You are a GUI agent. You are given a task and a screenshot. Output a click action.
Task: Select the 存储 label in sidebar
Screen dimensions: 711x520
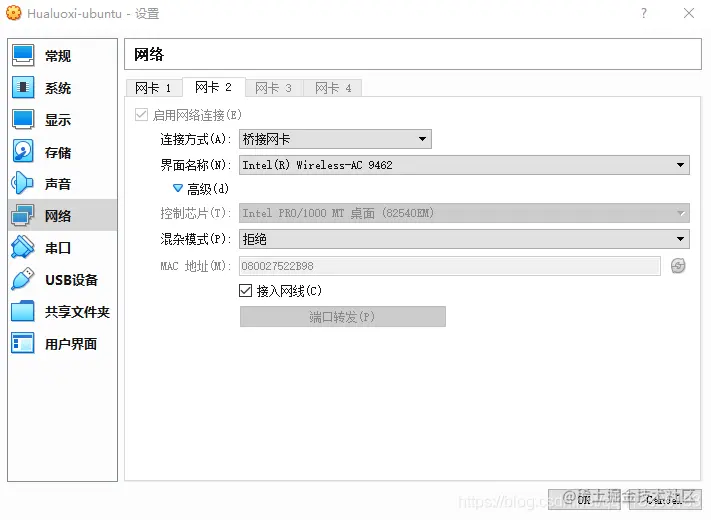click(x=58, y=152)
